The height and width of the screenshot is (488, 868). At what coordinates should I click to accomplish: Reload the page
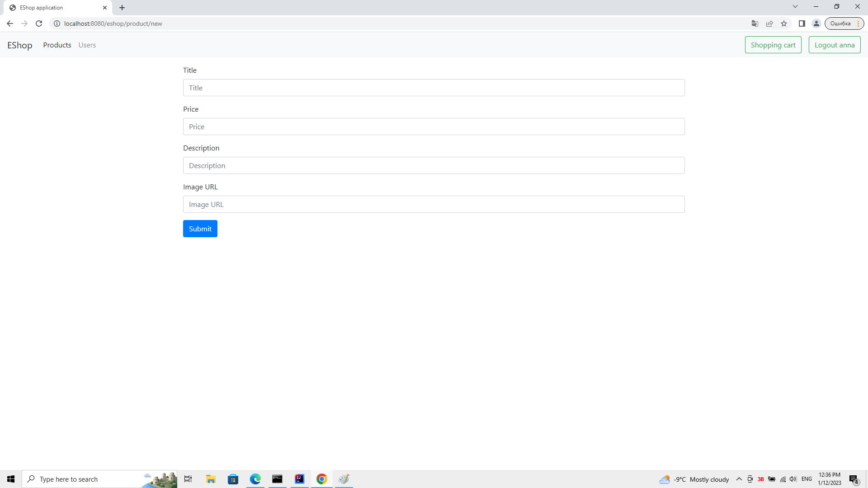pos(39,23)
